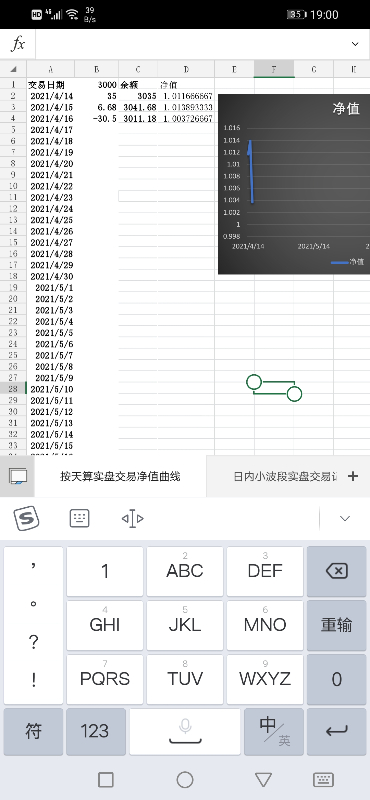Tap navigation bar keyboard switcher icon

324,780
